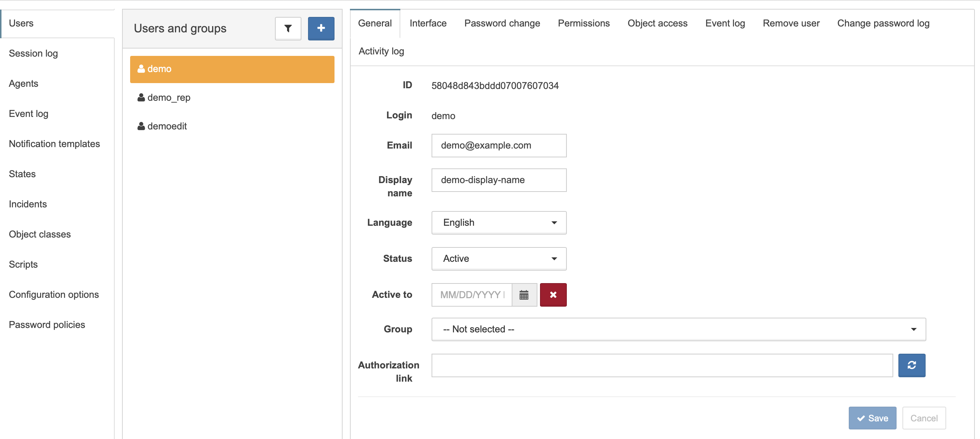The image size is (980, 439).
Task: Add a new user with plus button
Action: pos(321,28)
